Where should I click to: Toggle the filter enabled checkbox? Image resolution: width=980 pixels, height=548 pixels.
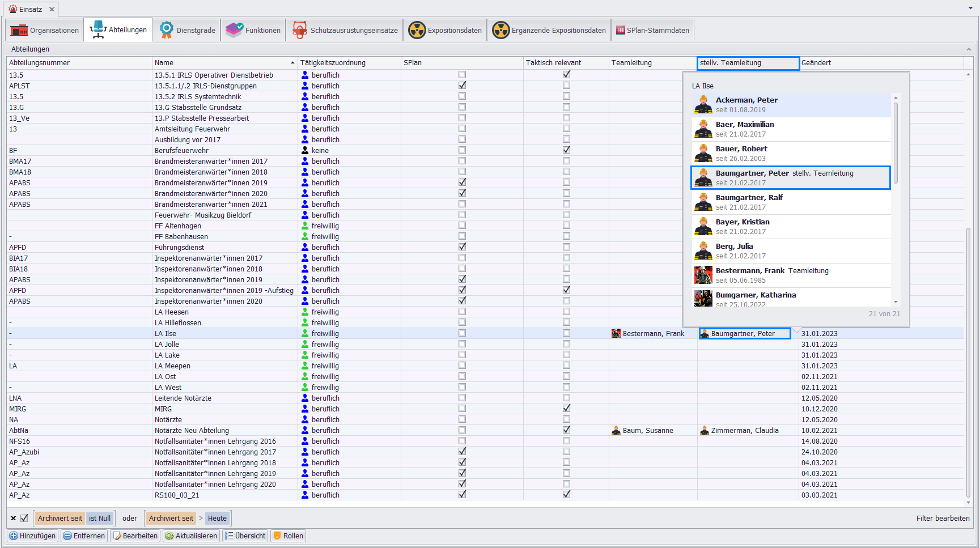[24, 518]
